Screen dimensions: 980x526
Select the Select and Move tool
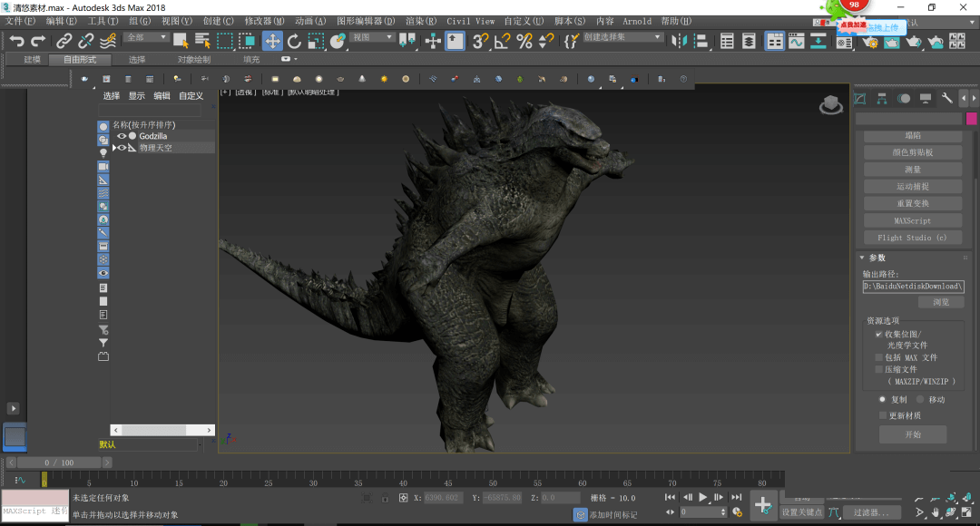[x=270, y=40]
